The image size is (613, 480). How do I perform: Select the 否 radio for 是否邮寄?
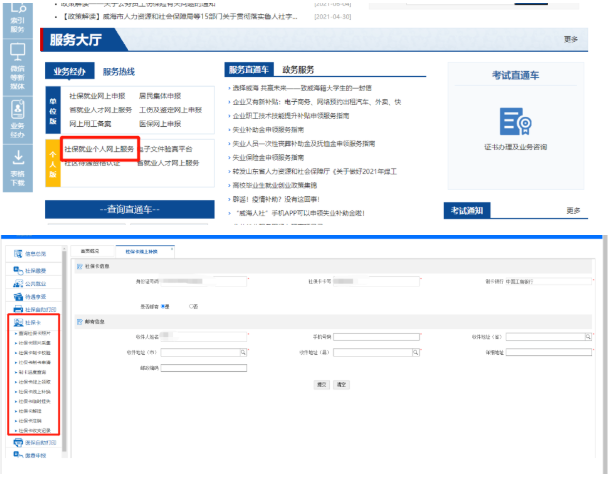point(191,306)
